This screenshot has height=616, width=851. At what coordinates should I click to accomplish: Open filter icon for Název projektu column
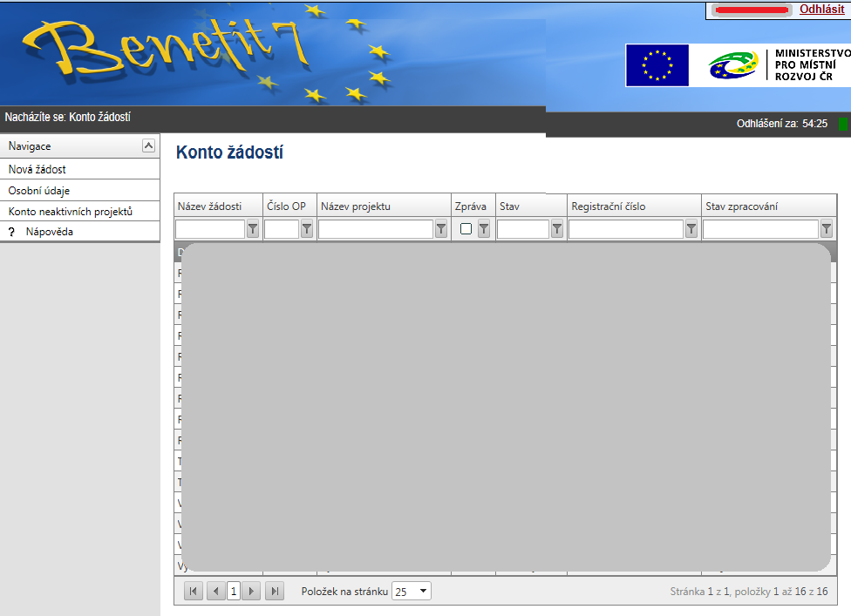pos(441,229)
